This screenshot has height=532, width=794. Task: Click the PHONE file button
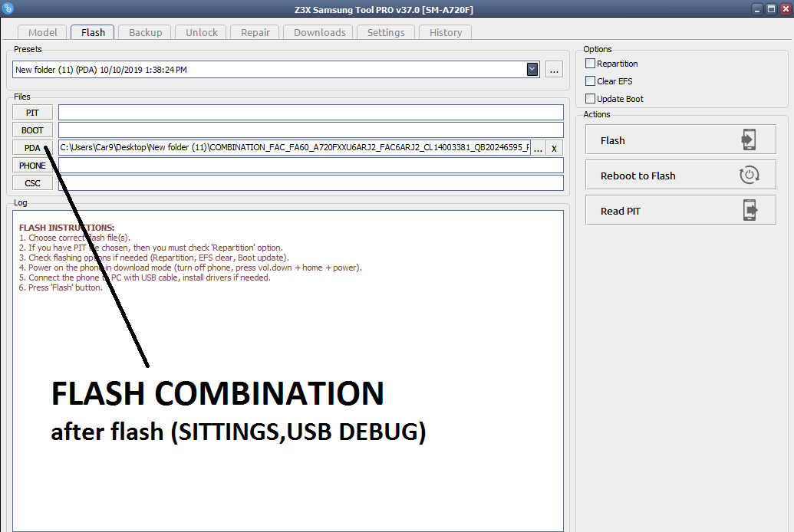click(x=32, y=166)
